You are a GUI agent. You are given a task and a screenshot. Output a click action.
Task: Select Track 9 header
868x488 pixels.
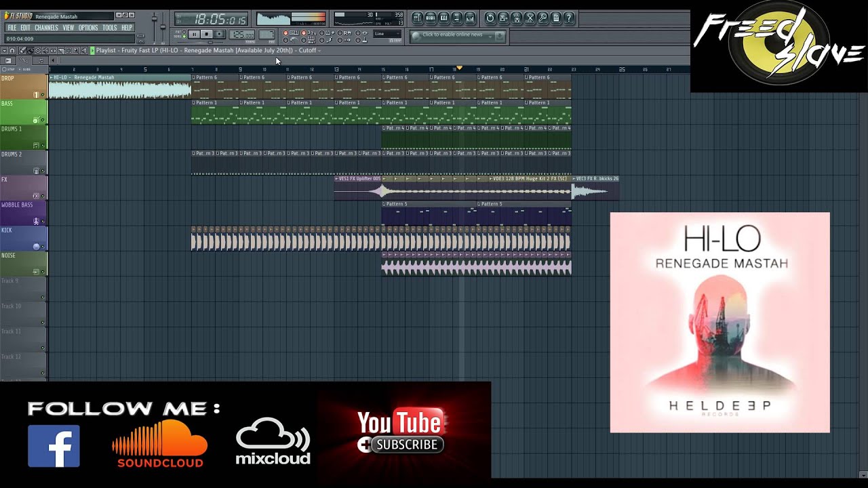pos(24,289)
